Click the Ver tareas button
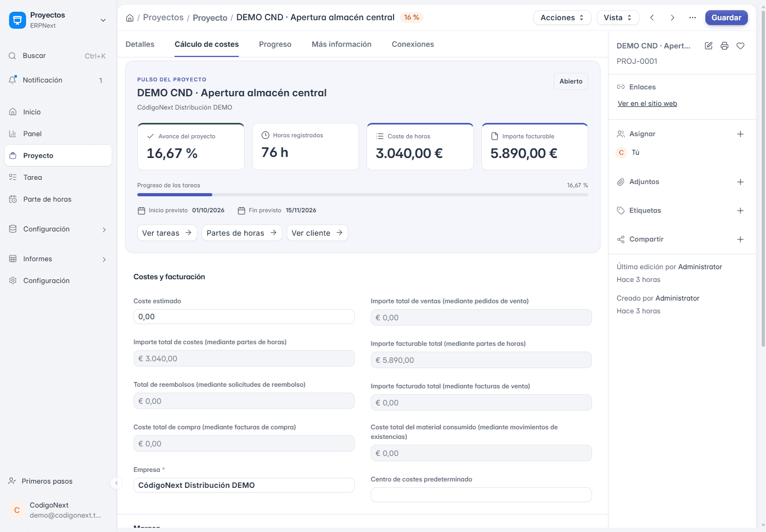This screenshot has height=532, width=766. [167, 233]
